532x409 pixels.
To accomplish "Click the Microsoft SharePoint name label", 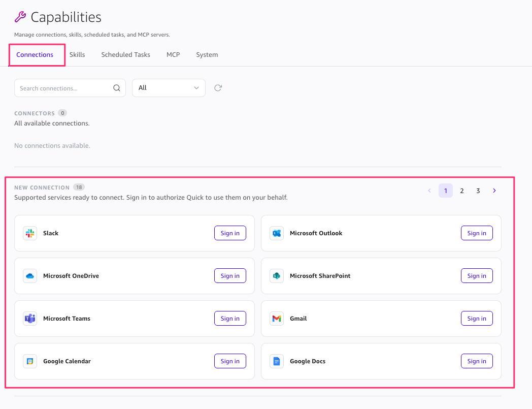I will (320, 276).
